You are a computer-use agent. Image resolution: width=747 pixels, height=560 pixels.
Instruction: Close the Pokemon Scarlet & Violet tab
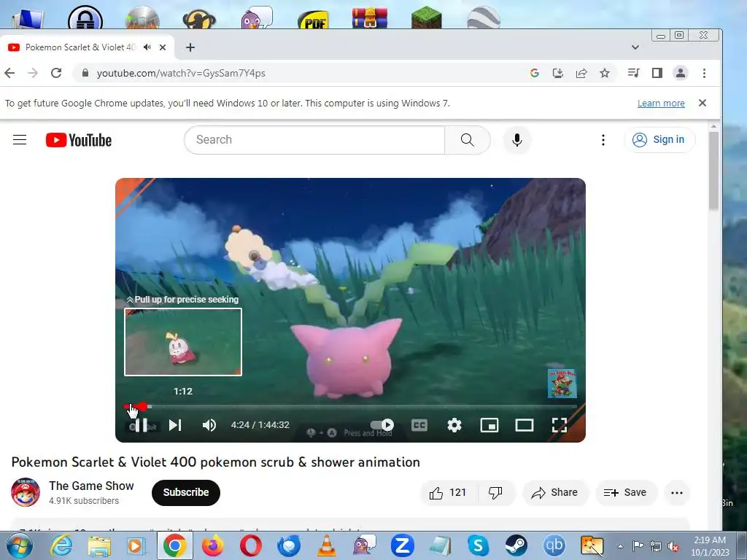tap(163, 47)
